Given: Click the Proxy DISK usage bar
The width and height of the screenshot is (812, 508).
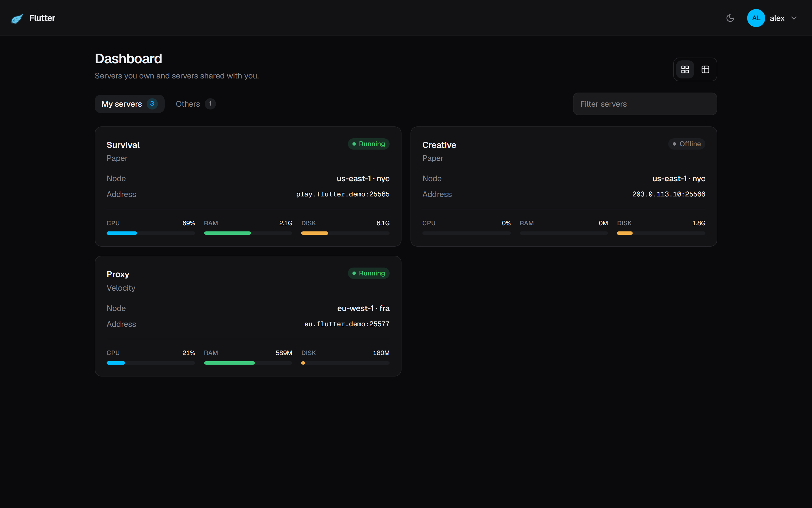Looking at the screenshot, I should coord(345,363).
